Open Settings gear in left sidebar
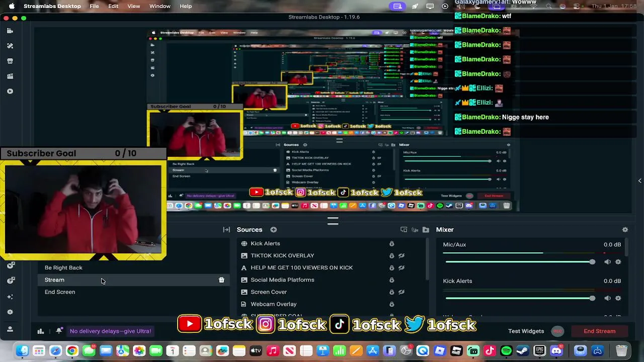The width and height of the screenshot is (644, 362). pyautogui.click(x=10, y=312)
